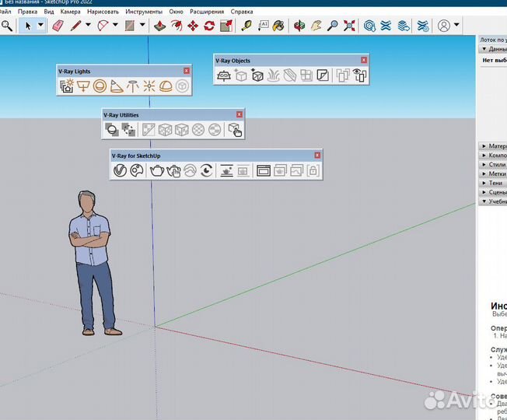This screenshot has height=420, width=507.
Task: Choose the Offset tool
Action: (177, 26)
